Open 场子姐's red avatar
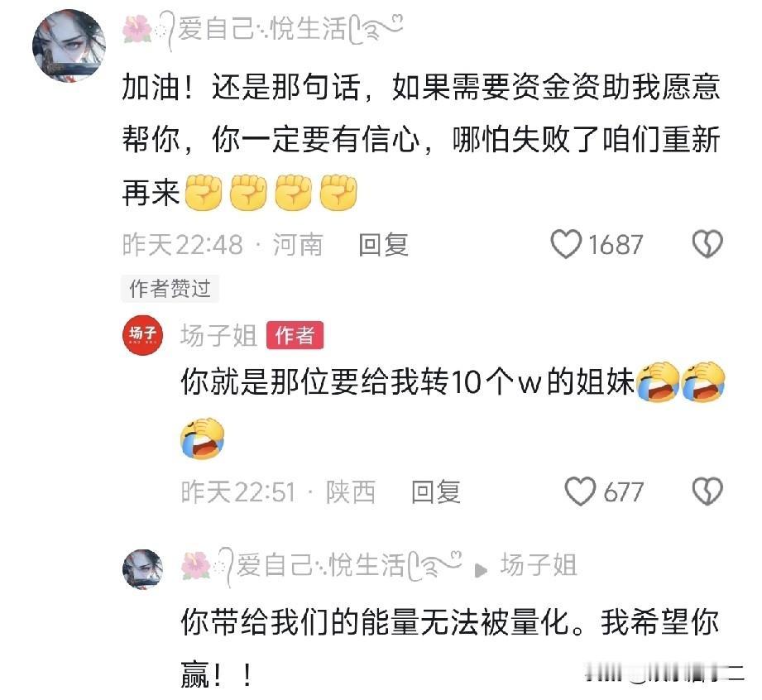Image resolution: width=762 pixels, height=700 pixels. pos(142,335)
